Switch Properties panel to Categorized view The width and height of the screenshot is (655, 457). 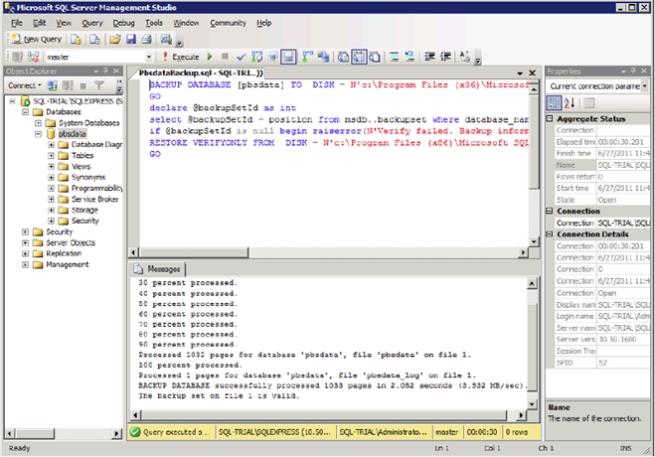tap(553, 103)
